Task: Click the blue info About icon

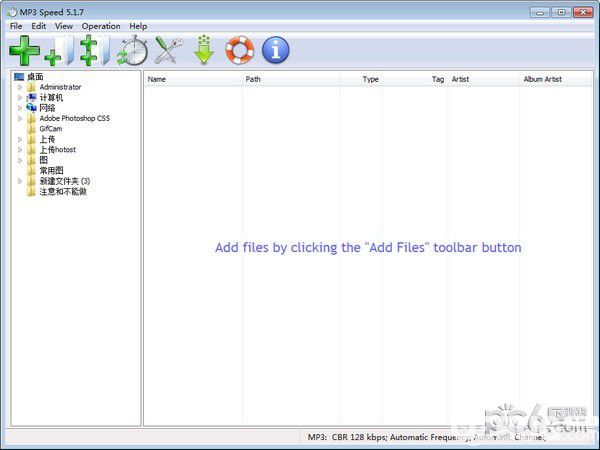Action: [x=276, y=50]
